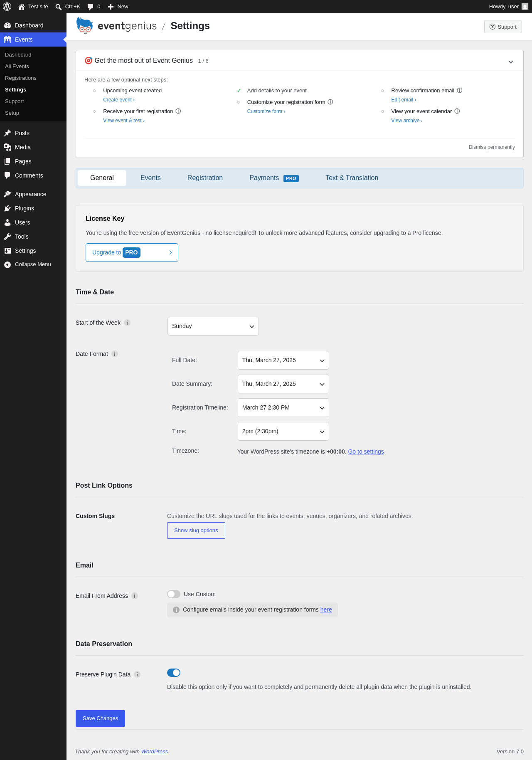Click the here link for registration form emails

pyautogui.click(x=326, y=609)
